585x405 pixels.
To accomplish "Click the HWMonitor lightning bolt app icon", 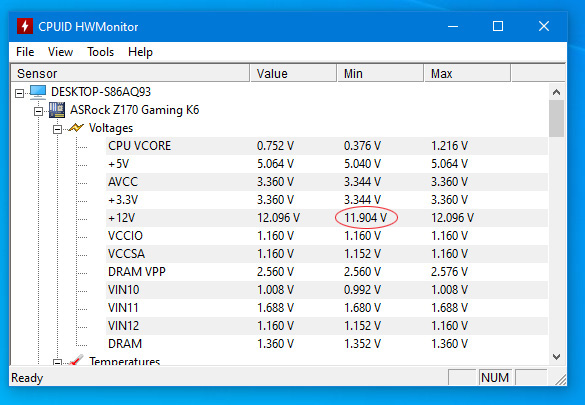I will point(25,26).
